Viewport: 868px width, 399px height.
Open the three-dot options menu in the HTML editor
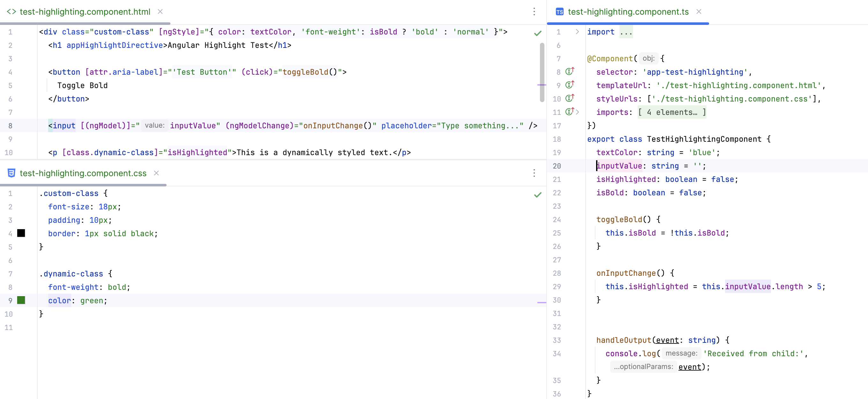(x=534, y=11)
